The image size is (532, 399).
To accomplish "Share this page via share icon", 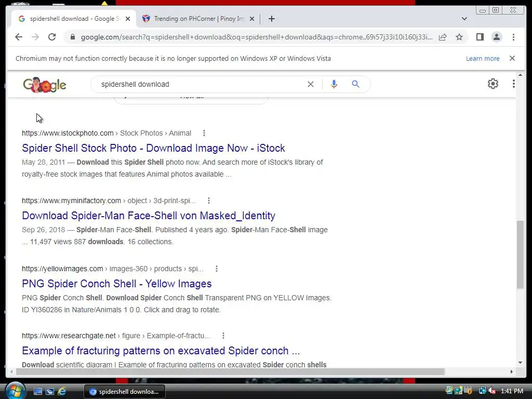I will [x=443, y=37].
